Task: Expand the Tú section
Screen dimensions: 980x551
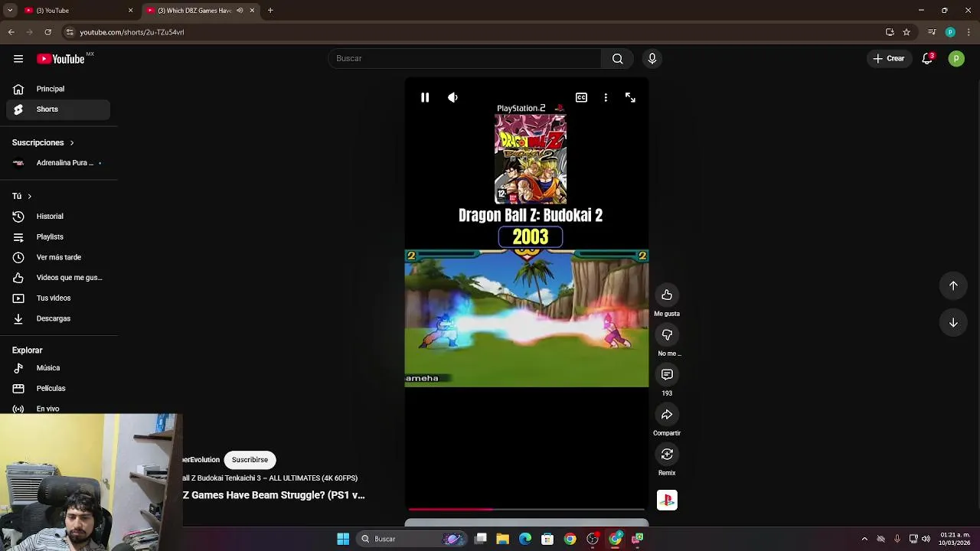Action: pos(21,196)
